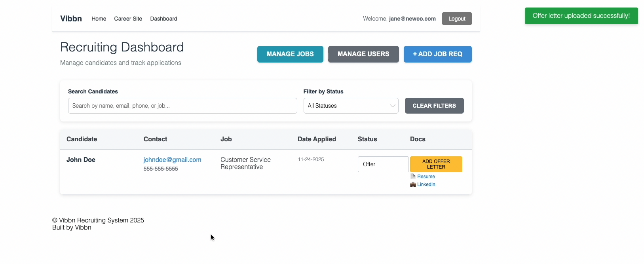The image size is (644, 264).
Task: Follow the LinkedIn text link
Action: click(426, 184)
